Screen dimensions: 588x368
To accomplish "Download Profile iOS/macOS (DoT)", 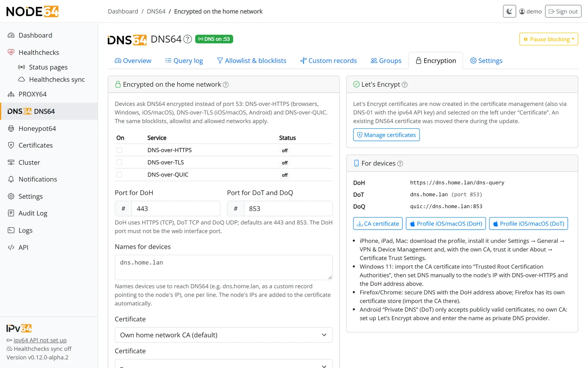I will (528, 223).
